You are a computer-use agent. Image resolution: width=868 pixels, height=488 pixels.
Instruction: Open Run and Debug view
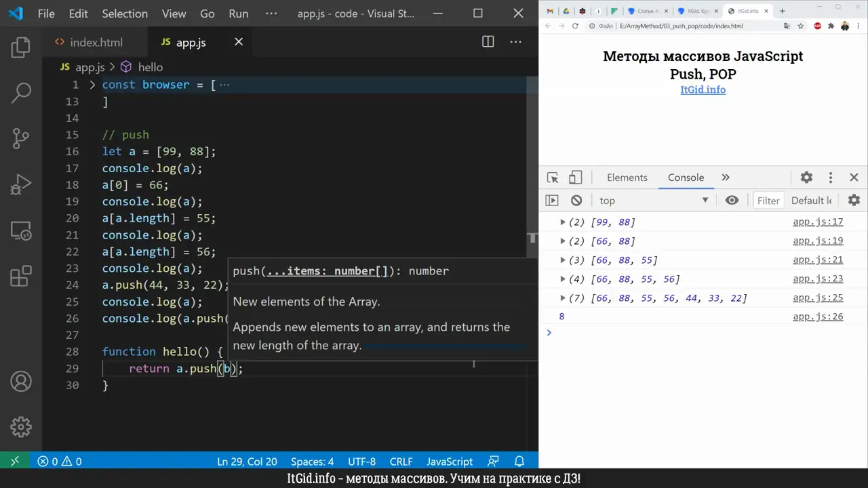[x=21, y=184]
